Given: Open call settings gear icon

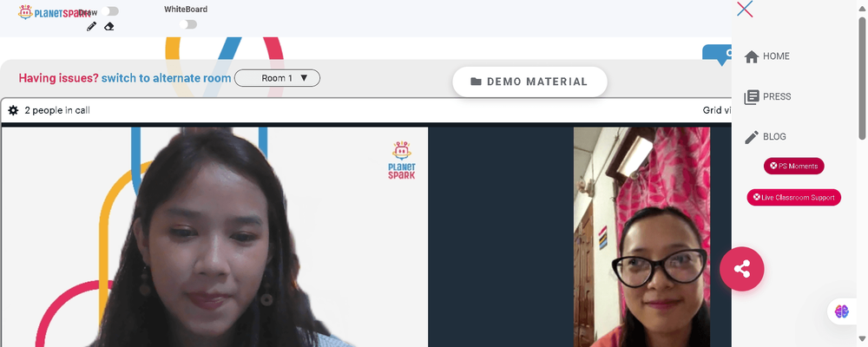Looking at the screenshot, I should (13, 110).
